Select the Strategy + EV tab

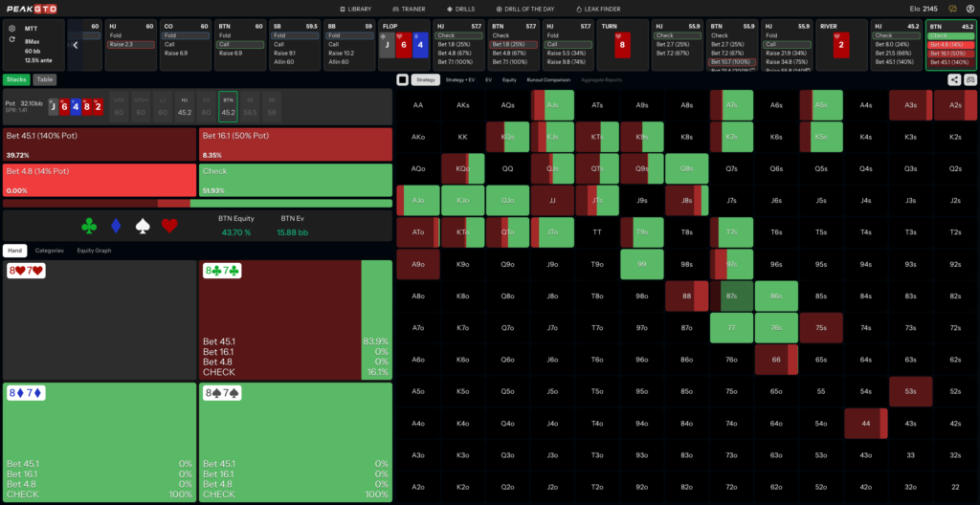[460, 80]
